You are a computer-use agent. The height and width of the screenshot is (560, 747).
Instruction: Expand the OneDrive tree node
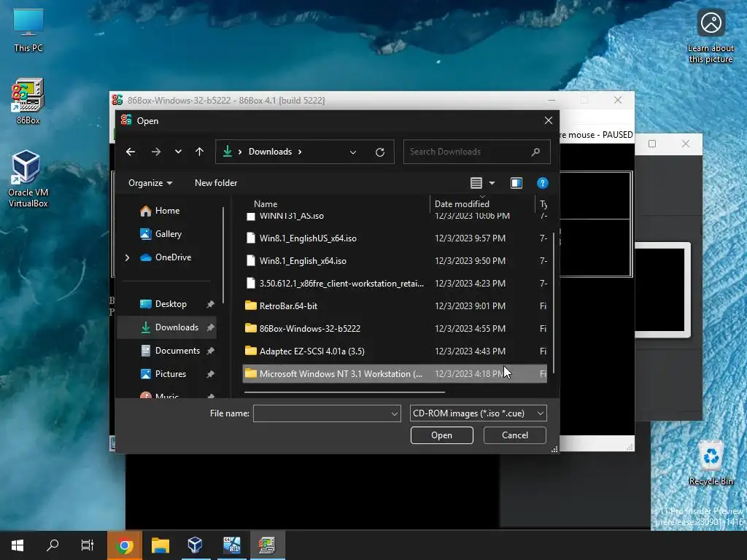127,257
